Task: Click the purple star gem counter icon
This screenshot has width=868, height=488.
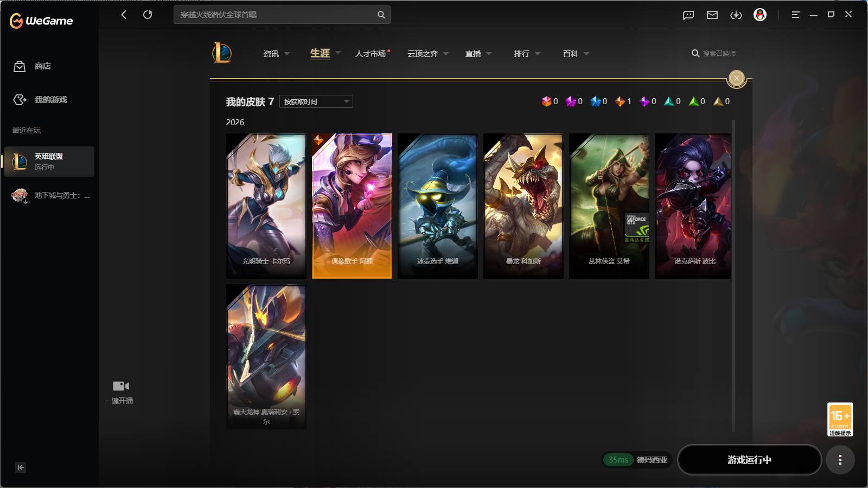Action: (x=644, y=101)
